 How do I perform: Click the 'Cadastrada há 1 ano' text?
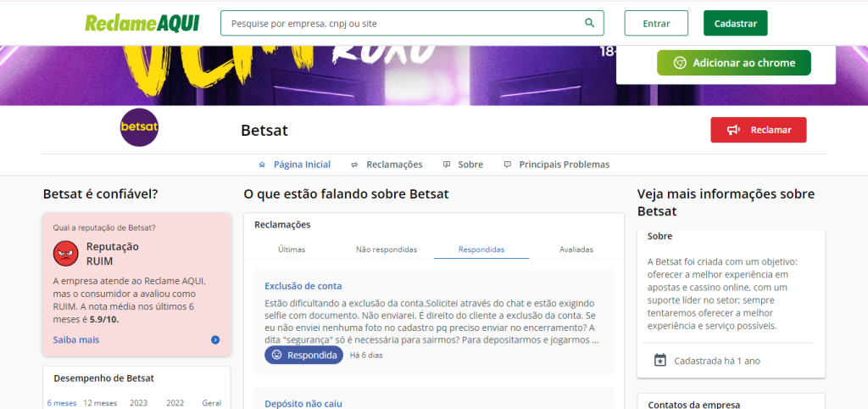pyautogui.click(x=717, y=361)
